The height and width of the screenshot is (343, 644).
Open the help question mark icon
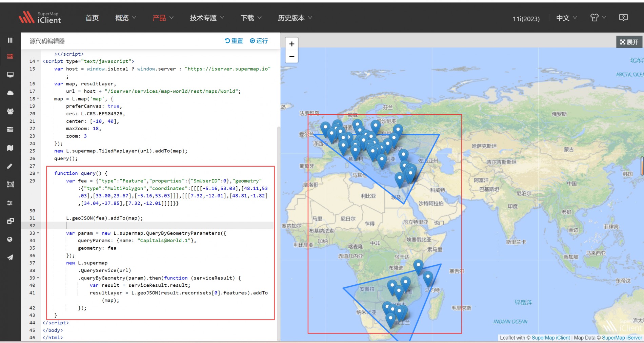tap(623, 18)
